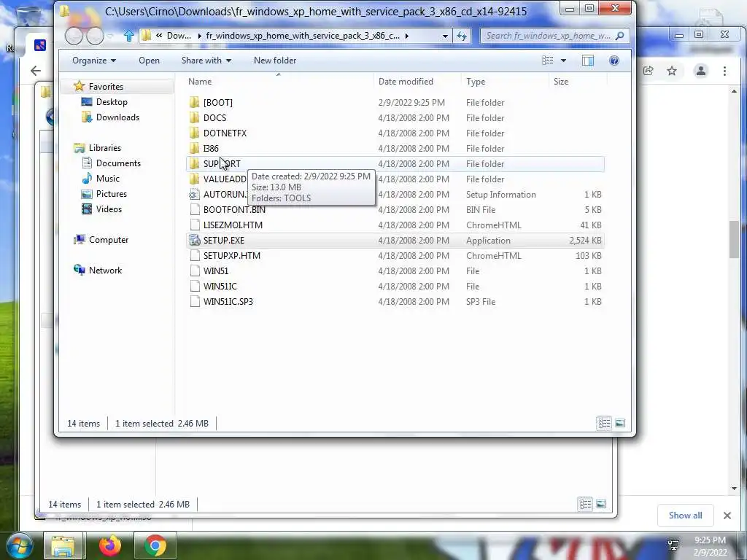Click the taskbar clock
This screenshot has width=747, height=560.
[x=710, y=546]
